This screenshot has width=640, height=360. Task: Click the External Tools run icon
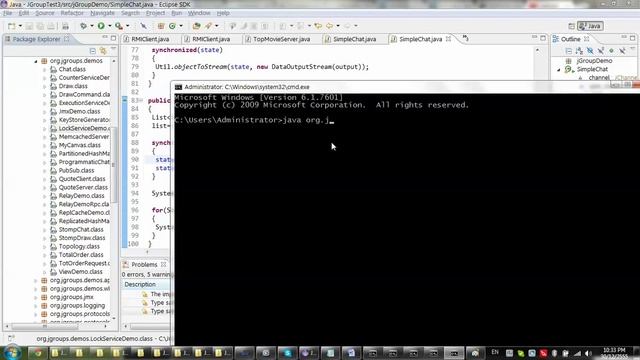(x=119, y=26)
